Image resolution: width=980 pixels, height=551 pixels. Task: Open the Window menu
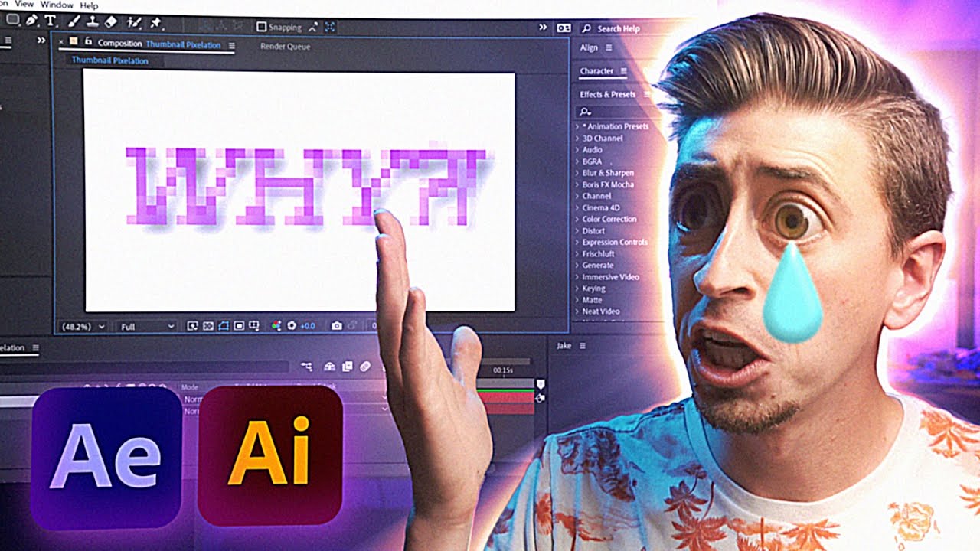coord(57,5)
